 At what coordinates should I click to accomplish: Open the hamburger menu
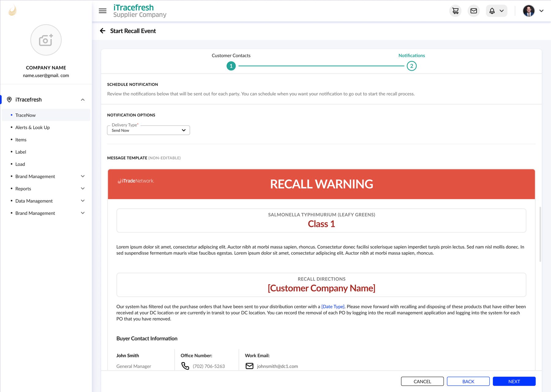coord(103,11)
